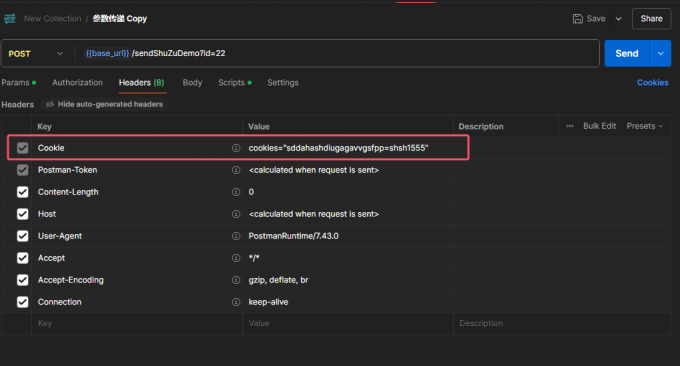
Task: Click the eye icon in Hide auto-generated headers
Action: (x=50, y=104)
